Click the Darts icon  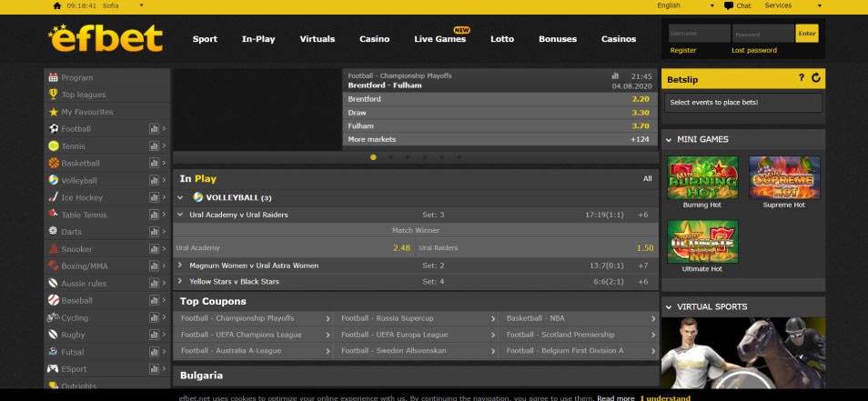coord(53,232)
